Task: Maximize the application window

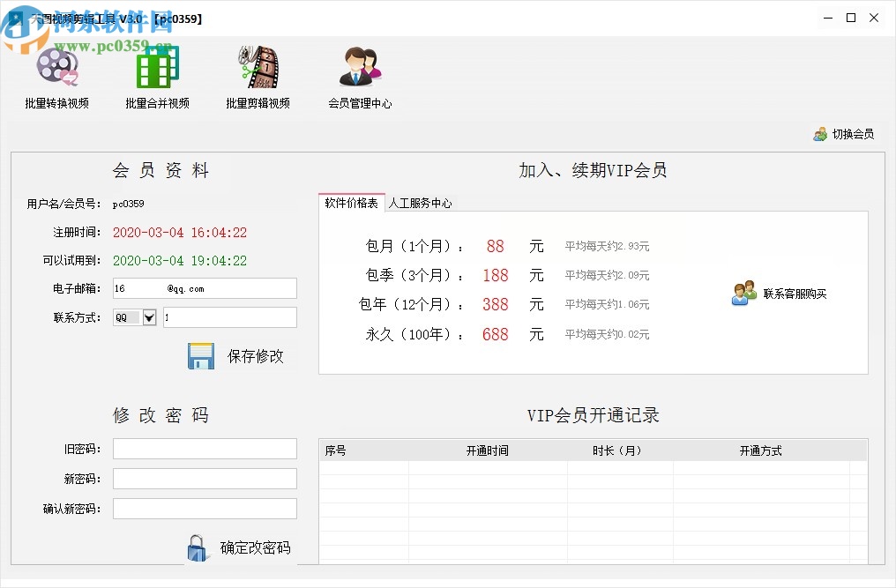Action: [851, 19]
